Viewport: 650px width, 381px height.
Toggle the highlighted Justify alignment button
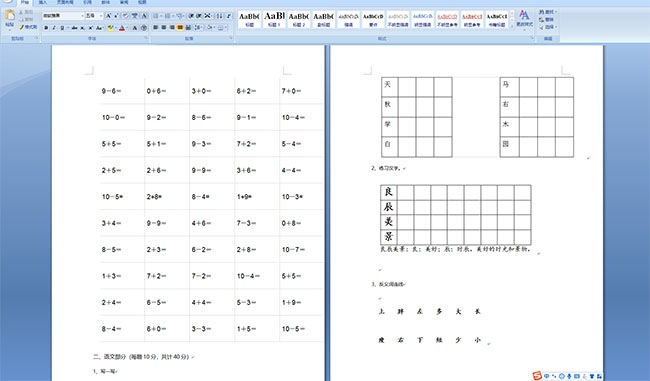pyautogui.click(x=180, y=27)
